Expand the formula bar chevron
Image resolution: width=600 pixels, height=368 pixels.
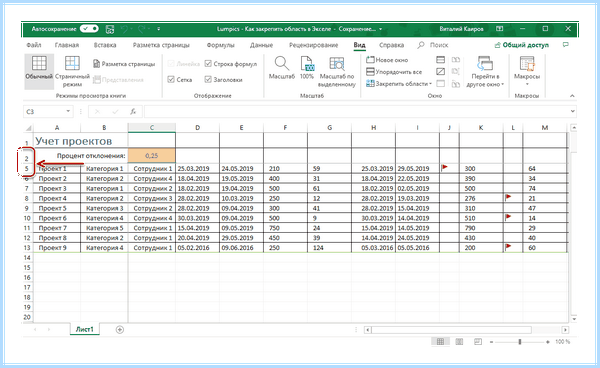[x=572, y=111]
